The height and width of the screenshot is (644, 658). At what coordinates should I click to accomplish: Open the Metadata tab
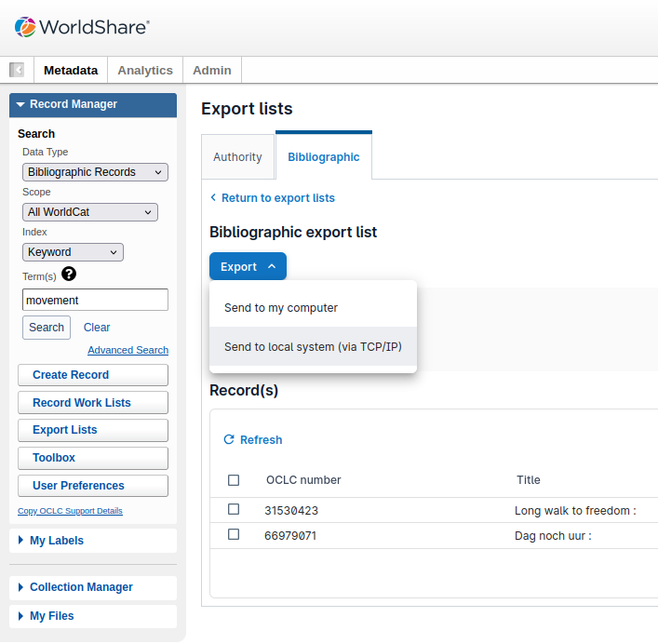coord(71,70)
